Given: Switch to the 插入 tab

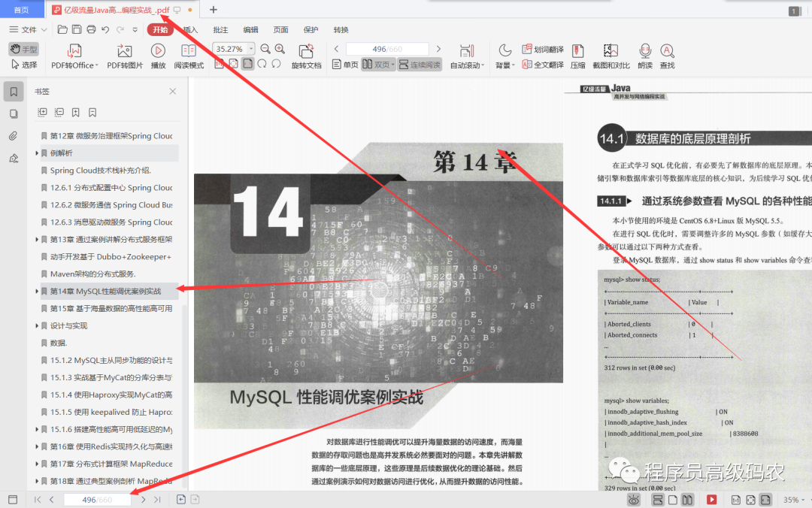Looking at the screenshot, I should pyautogui.click(x=190, y=29).
